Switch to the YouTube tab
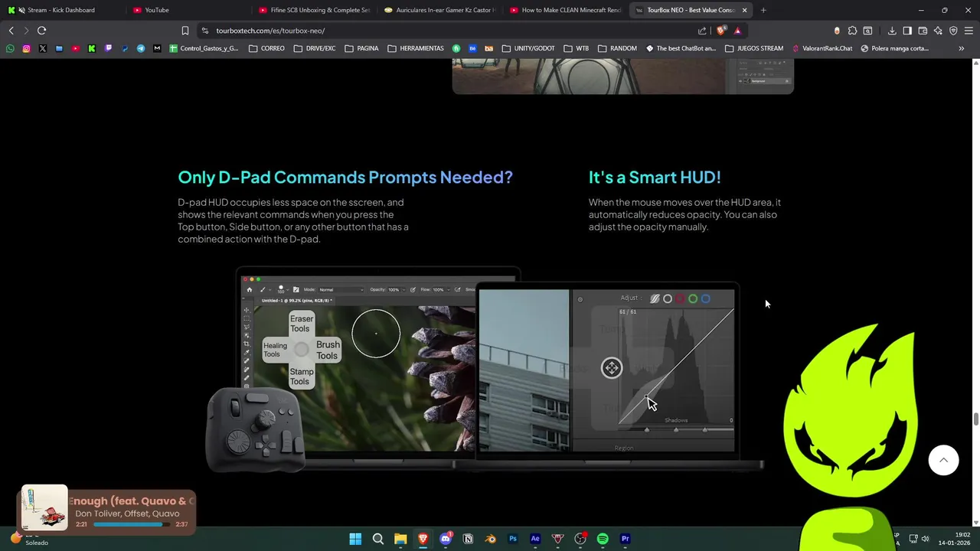 tap(188, 10)
